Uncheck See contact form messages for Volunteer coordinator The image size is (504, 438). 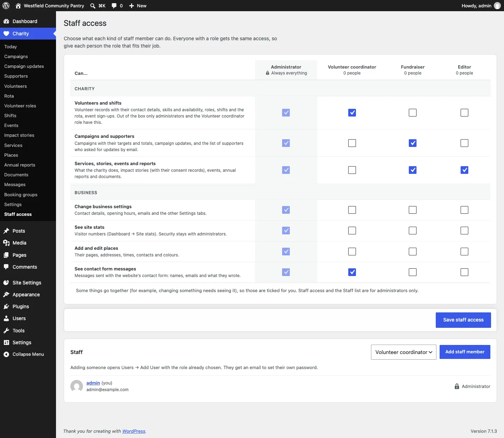point(352,272)
